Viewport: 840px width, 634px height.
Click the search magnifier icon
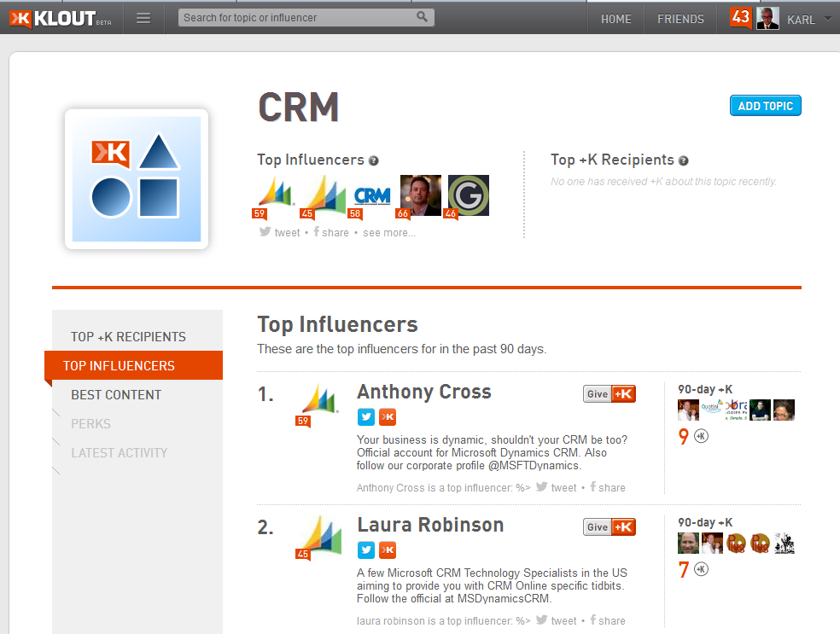tap(423, 17)
